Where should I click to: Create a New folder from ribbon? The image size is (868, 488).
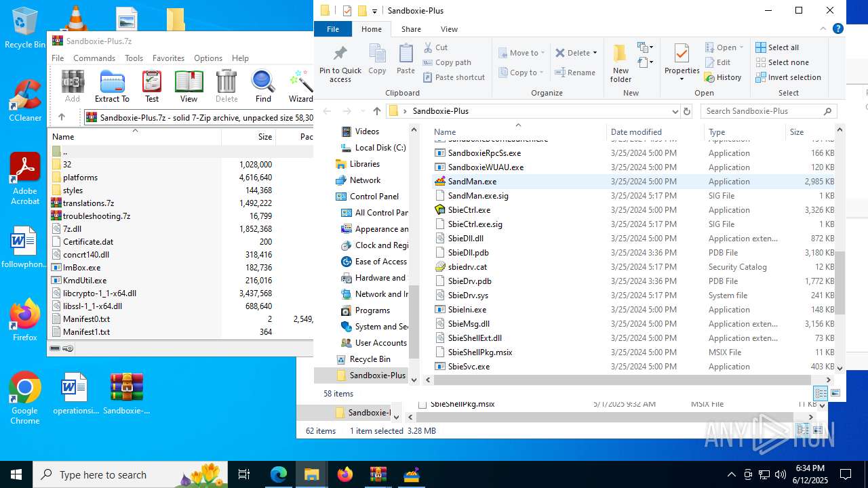point(620,64)
